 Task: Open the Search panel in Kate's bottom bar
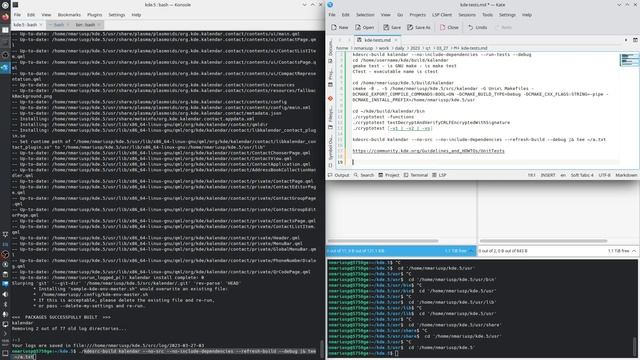[x=364, y=175]
